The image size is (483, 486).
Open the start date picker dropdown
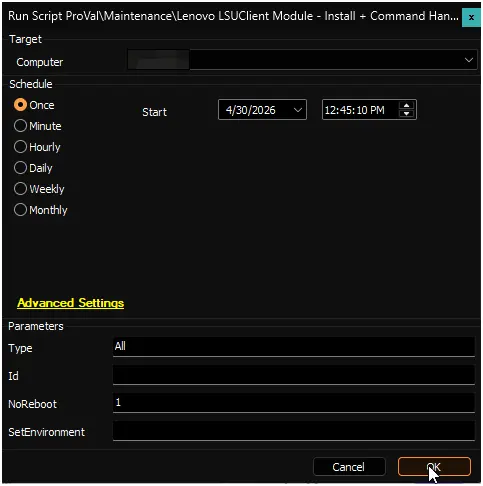[298, 110]
